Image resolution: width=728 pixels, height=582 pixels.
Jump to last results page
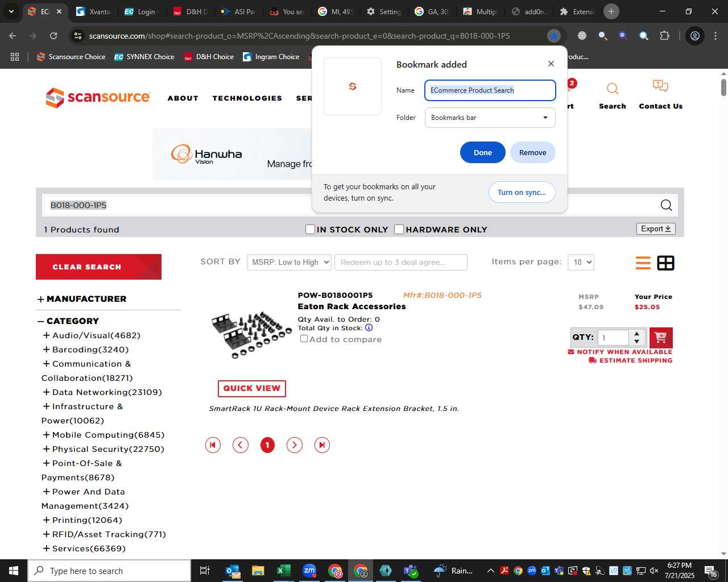pos(322,445)
